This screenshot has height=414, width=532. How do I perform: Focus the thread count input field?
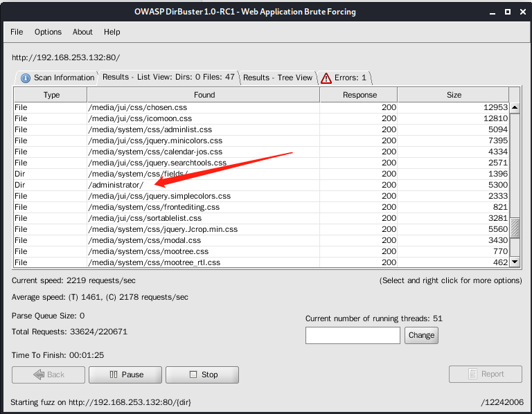[x=353, y=335]
